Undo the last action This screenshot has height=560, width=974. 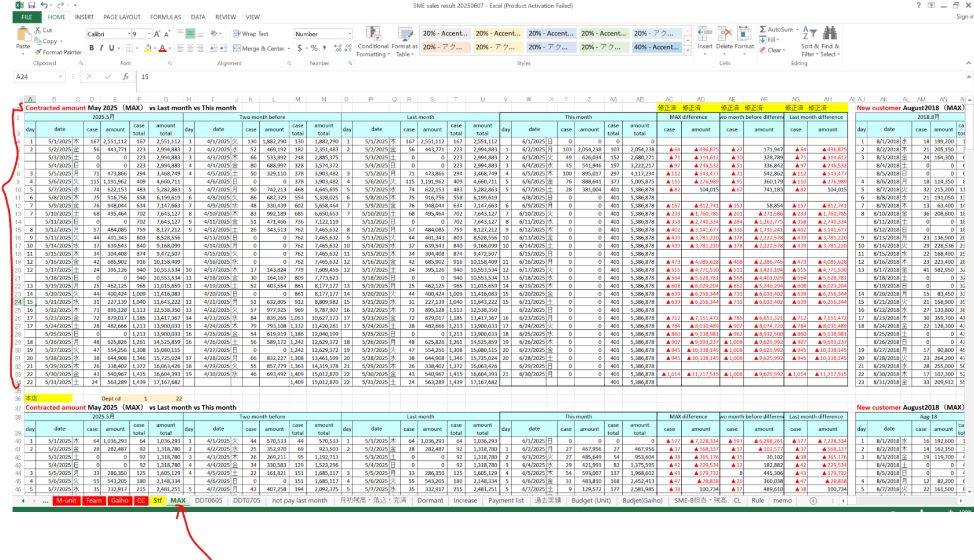coord(44,5)
